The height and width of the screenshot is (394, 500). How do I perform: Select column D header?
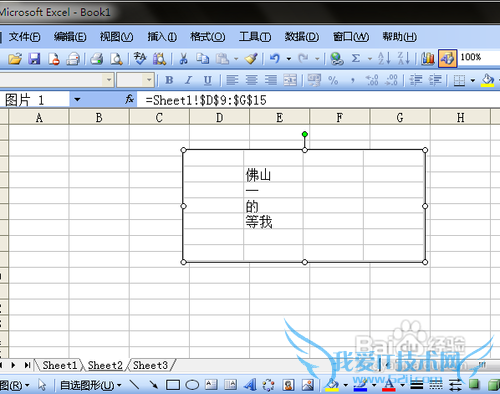coord(219,117)
